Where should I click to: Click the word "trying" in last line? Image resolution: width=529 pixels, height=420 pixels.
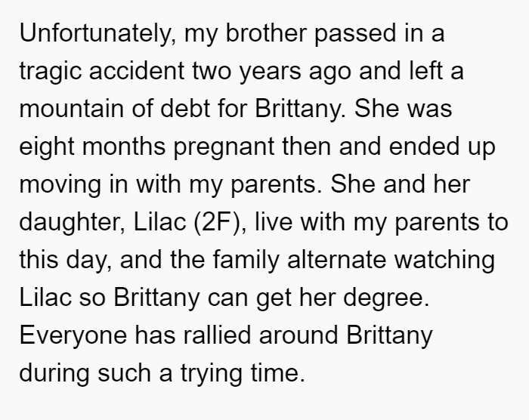click(211, 374)
